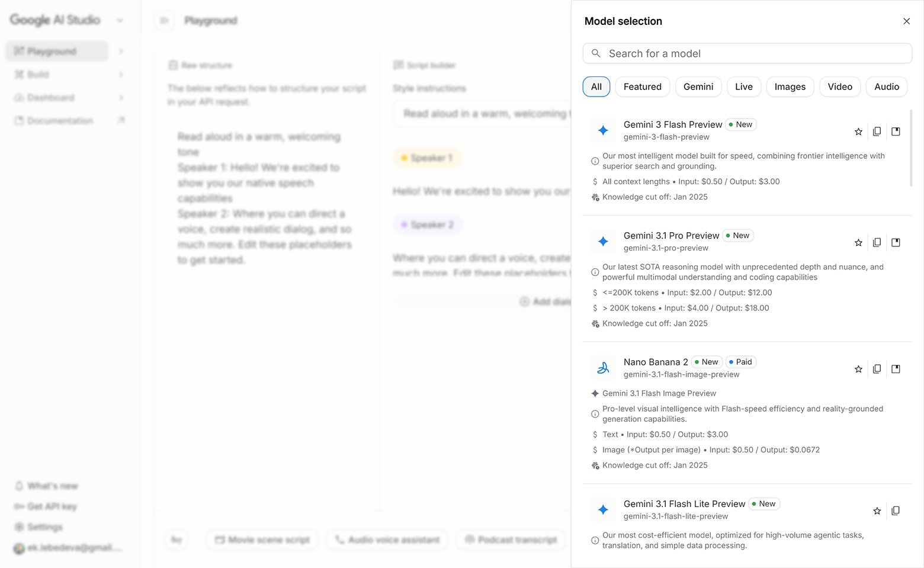Star the Gemini 3 Flash Preview model

click(x=858, y=131)
